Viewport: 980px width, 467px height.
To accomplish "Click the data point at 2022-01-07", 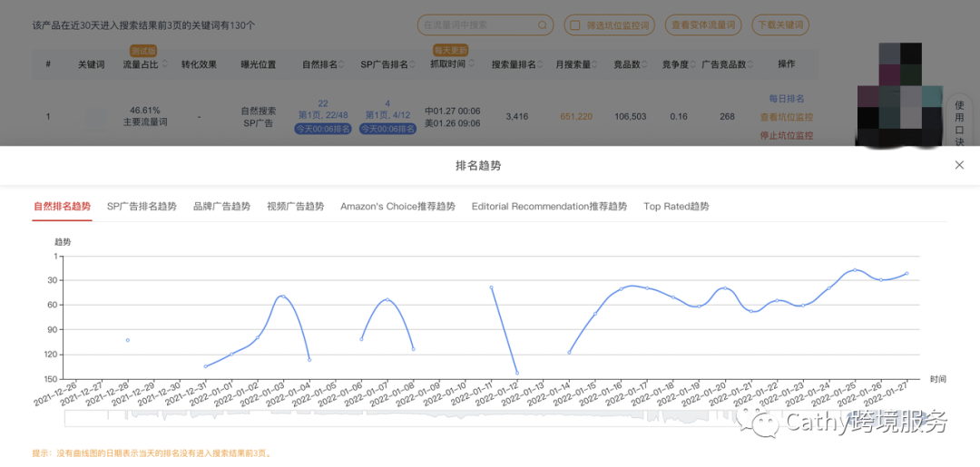I will pyautogui.click(x=387, y=299).
